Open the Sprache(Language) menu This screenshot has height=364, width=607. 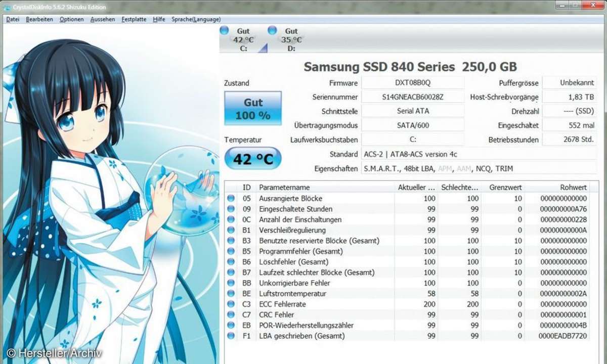(x=196, y=19)
